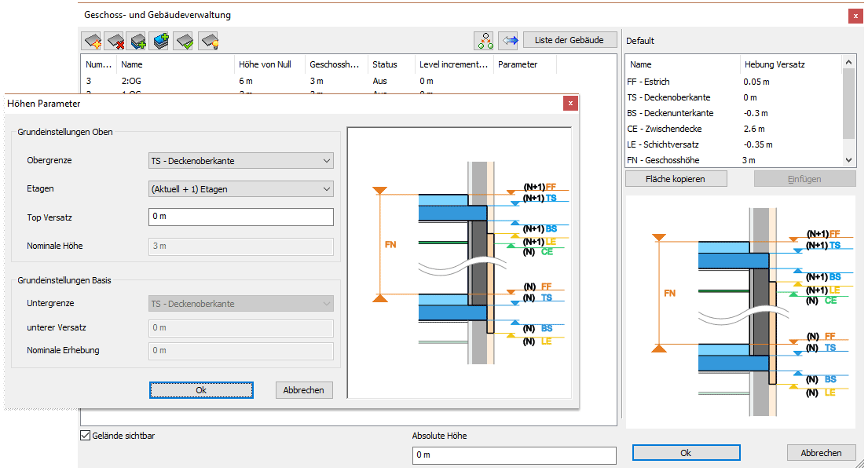Click Abbrechen in the Höhen Parameter dialog

[304, 390]
